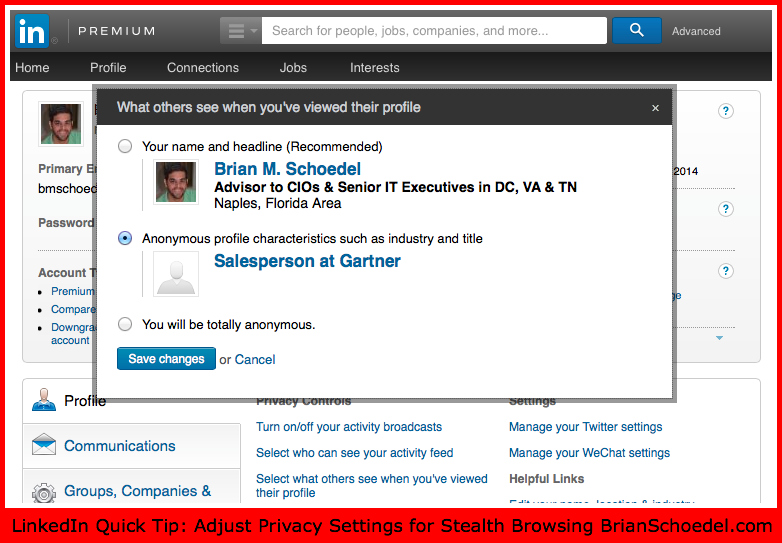Click the Groups, Companies gear icon
The image size is (782, 543).
pyautogui.click(x=44, y=493)
